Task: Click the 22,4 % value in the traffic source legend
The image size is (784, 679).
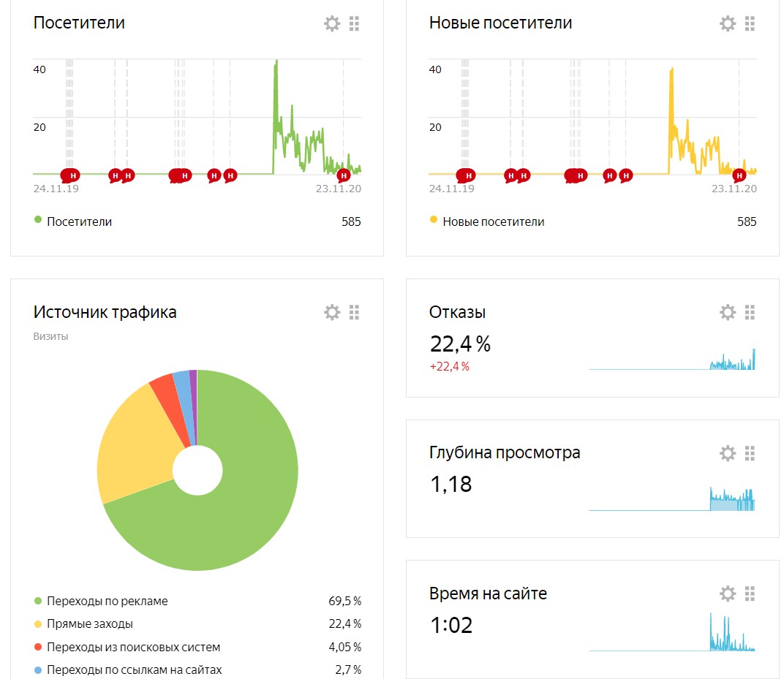Action: click(x=345, y=624)
